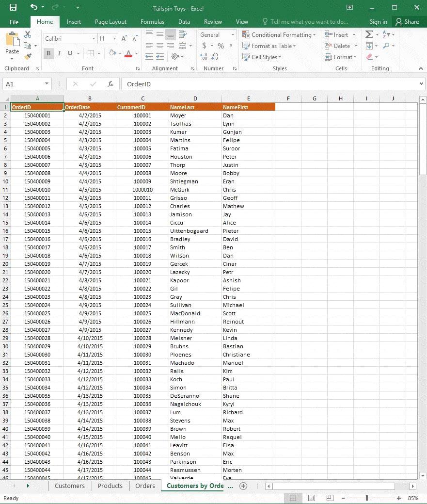Image resolution: width=427 pixels, height=504 pixels.
Task: Zoom in with the plus button
Action: coord(399,498)
